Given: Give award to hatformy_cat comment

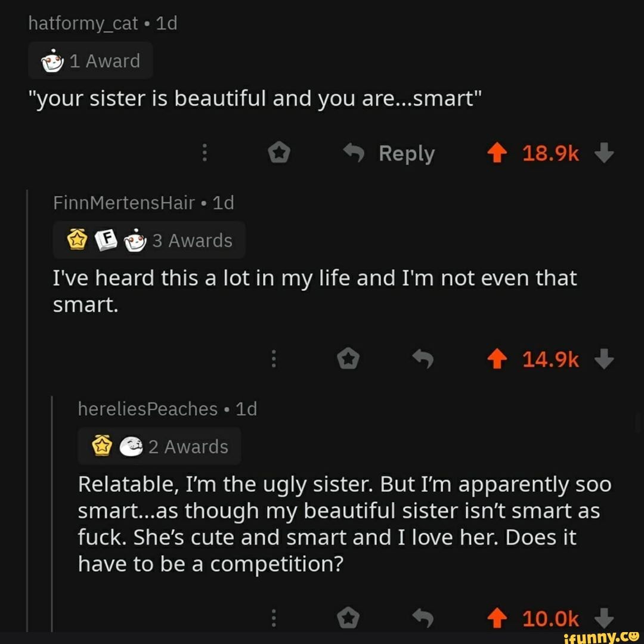Looking at the screenshot, I should (x=278, y=154).
